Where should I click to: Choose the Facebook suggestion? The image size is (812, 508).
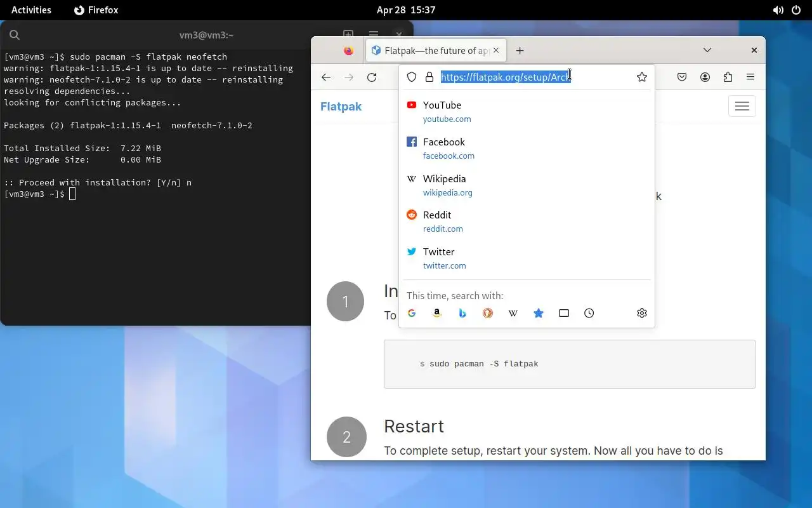527,148
